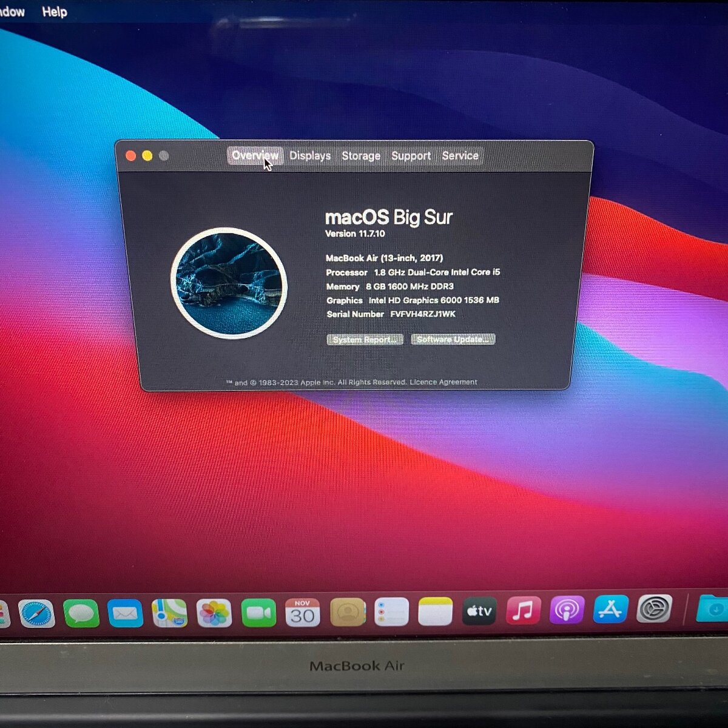728x728 pixels.
Task: Open Podcasts from the Dock
Action: (567, 612)
